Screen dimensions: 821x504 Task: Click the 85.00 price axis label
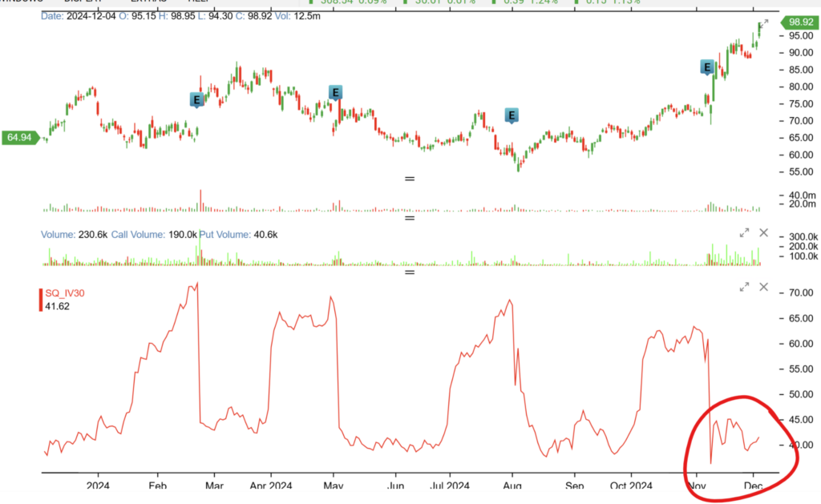pos(801,71)
